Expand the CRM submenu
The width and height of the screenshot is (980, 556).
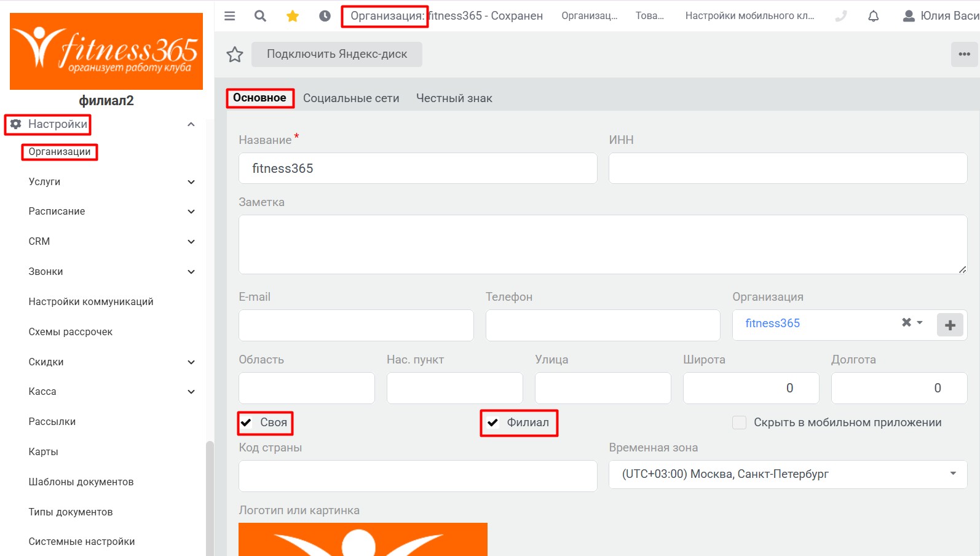pos(191,242)
